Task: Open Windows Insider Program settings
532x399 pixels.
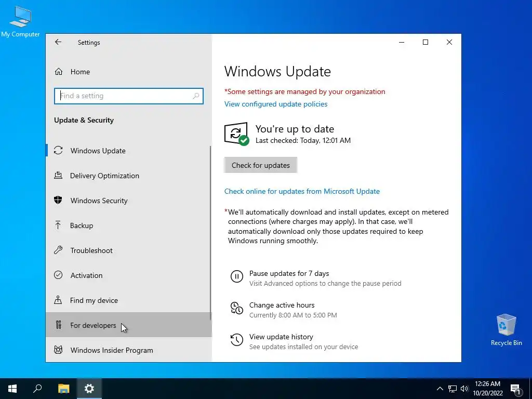Action: tap(129, 350)
